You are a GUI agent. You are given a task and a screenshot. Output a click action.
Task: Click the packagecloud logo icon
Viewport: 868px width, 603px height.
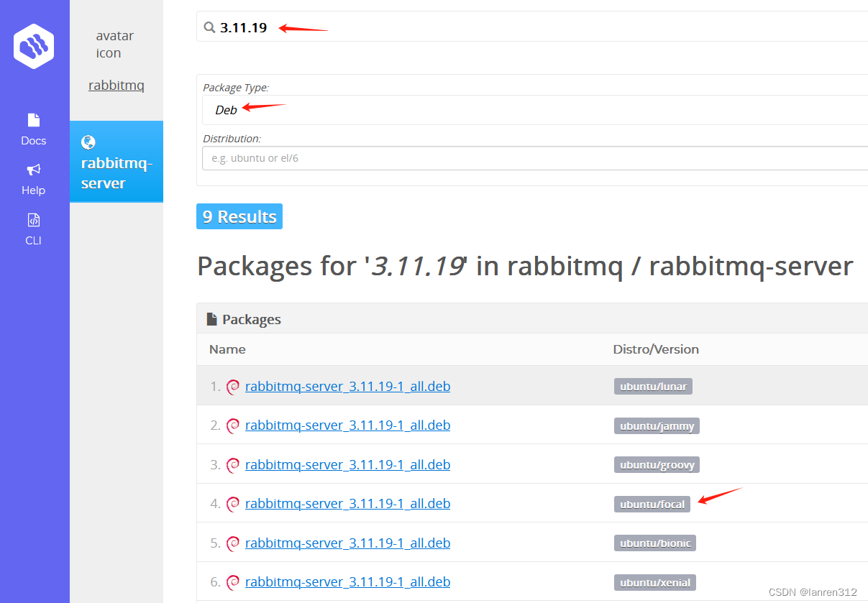tap(33, 45)
